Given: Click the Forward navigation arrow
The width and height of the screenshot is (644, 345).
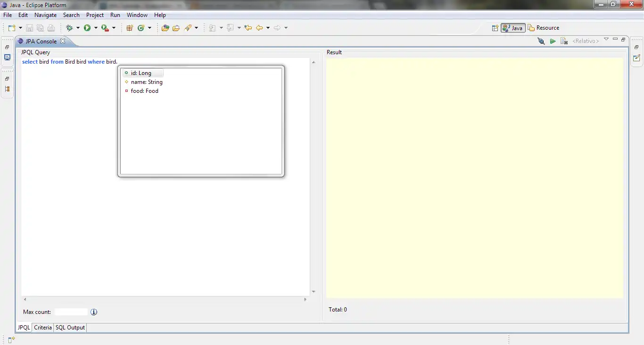Looking at the screenshot, I should [277, 28].
